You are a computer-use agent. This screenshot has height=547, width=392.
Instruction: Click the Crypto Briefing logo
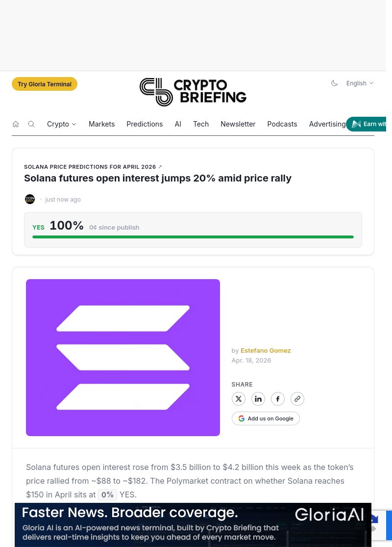pyautogui.click(x=193, y=92)
